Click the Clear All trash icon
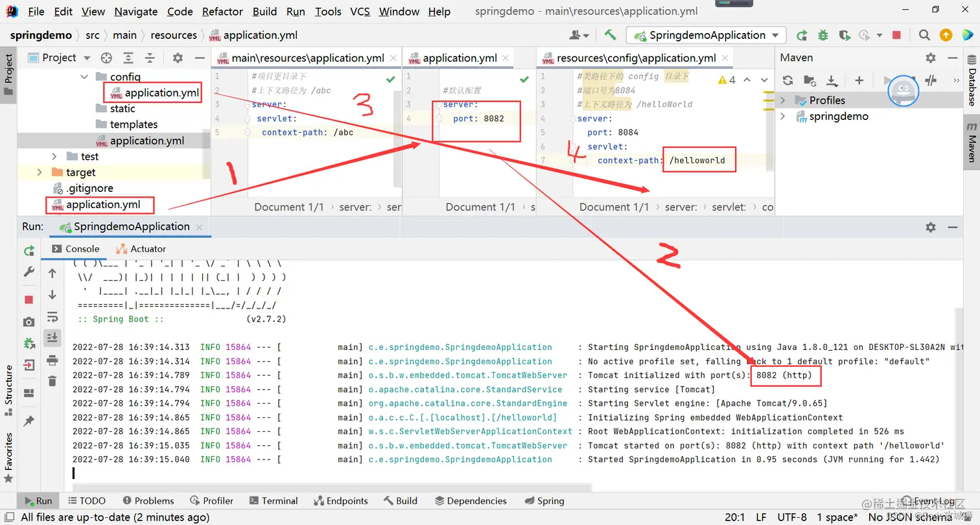Image resolution: width=980 pixels, height=525 pixels. click(x=52, y=381)
